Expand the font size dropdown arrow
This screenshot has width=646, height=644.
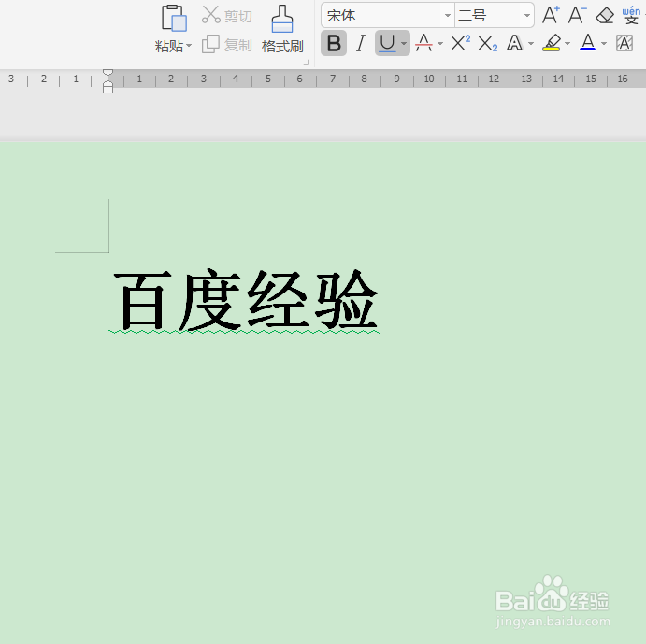(x=527, y=16)
